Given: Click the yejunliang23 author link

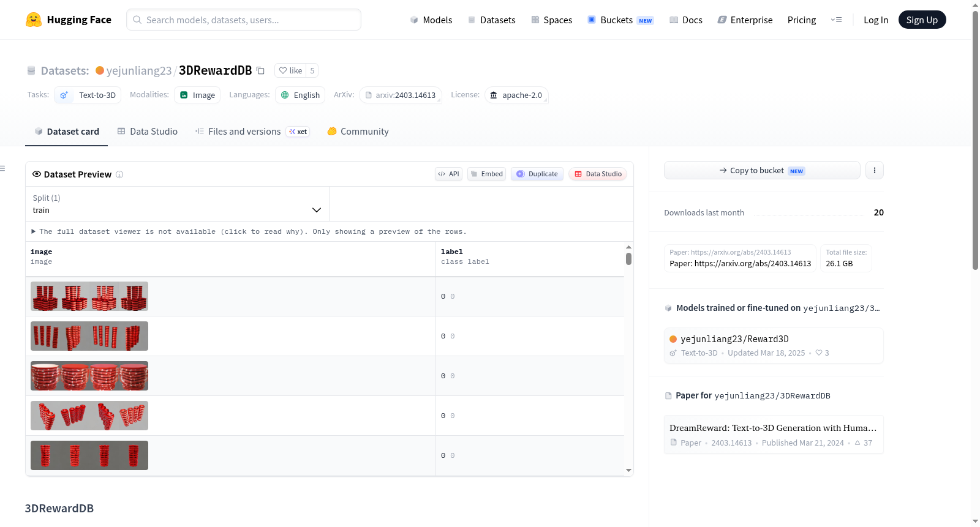Looking at the screenshot, I should click(x=139, y=70).
